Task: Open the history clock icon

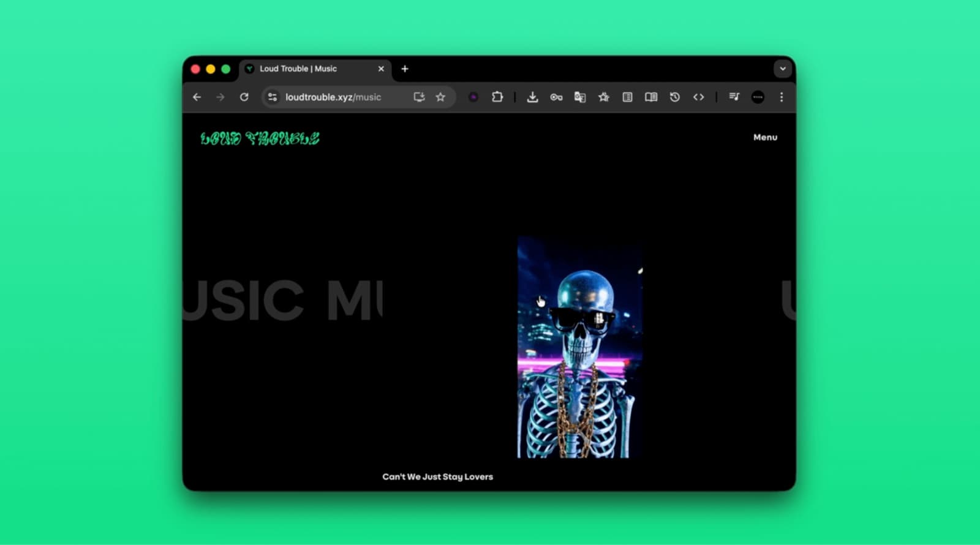Action: pos(674,97)
